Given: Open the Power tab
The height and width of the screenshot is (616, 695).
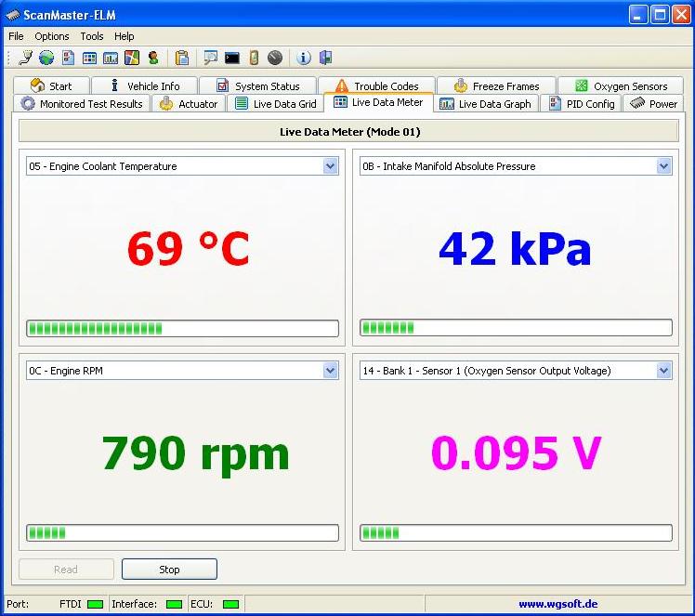Looking at the screenshot, I should click(x=654, y=104).
